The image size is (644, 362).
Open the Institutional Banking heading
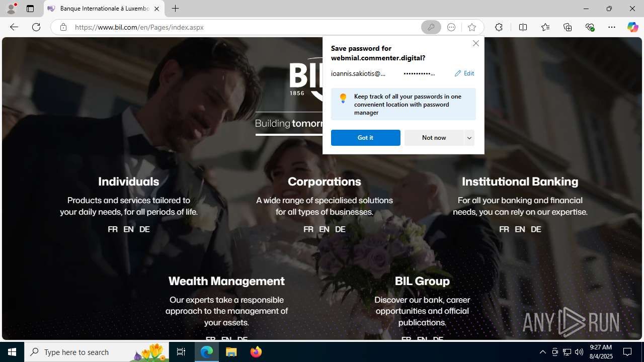point(520,182)
